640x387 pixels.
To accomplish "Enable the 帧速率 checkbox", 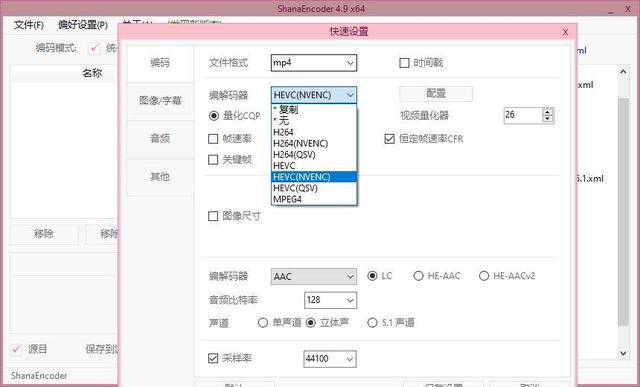I will pyautogui.click(x=213, y=139).
